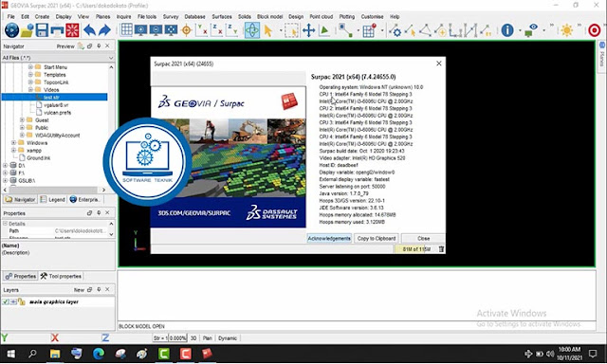Switch to the ZX section view icon
The image size is (607, 364).
(217, 29)
